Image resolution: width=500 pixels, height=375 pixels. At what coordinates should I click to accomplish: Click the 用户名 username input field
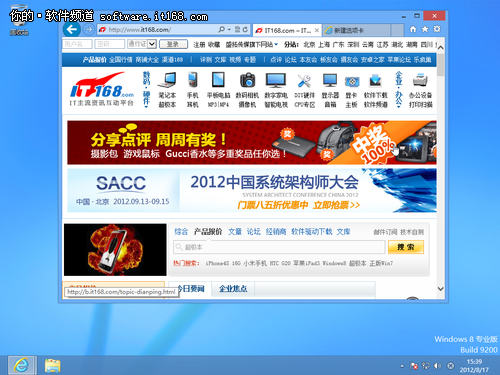point(77,44)
